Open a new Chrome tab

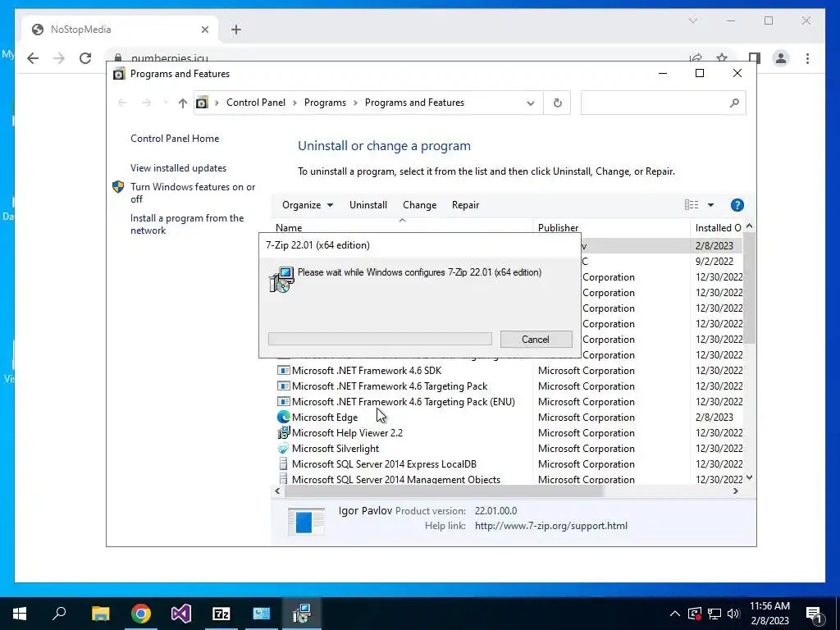pos(236,30)
